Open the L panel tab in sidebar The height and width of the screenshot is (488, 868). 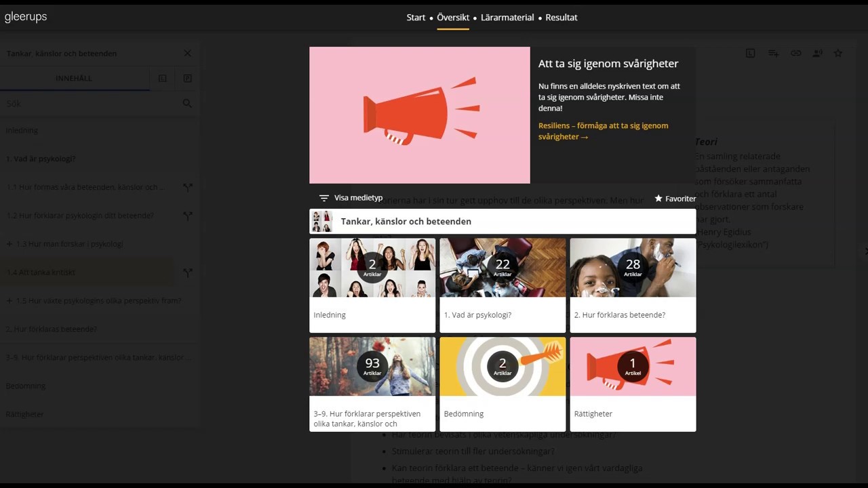[x=163, y=79]
